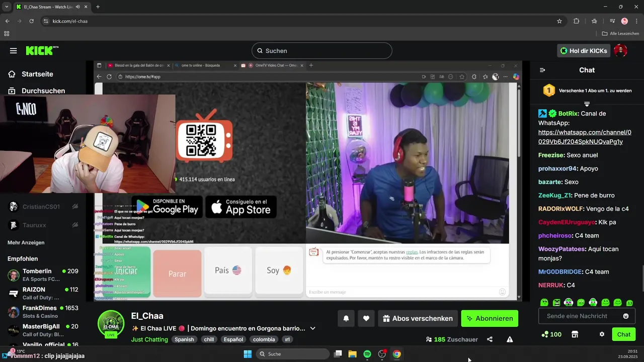This screenshot has width=644, height=362.
Task: Open Alle Lesezeichen bookmarks folder
Action: click(620, 34)
